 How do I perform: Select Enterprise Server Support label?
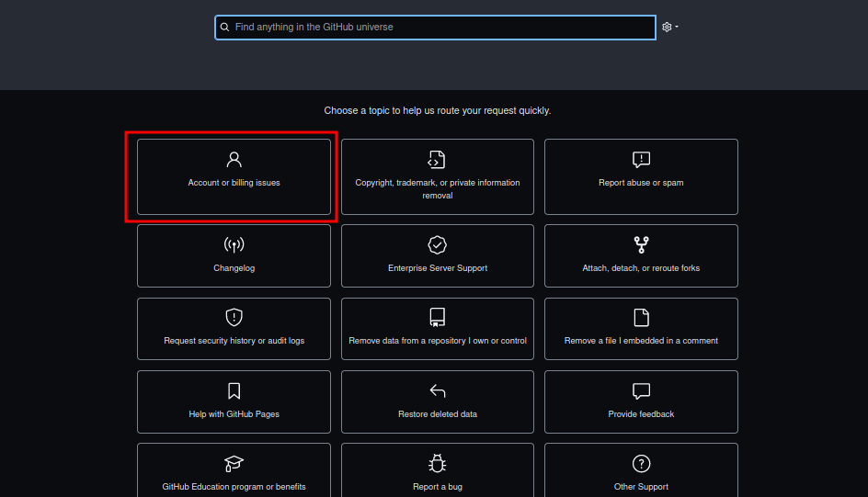[x=438, y=268]
